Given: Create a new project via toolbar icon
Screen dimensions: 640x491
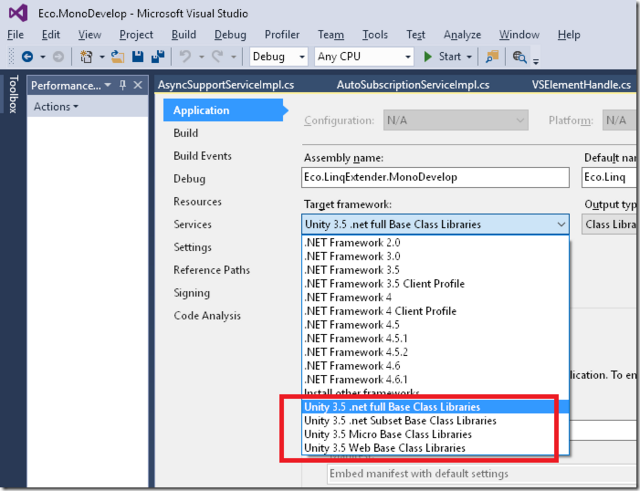Looking at the screenshot, I should [x=86, y=56].
